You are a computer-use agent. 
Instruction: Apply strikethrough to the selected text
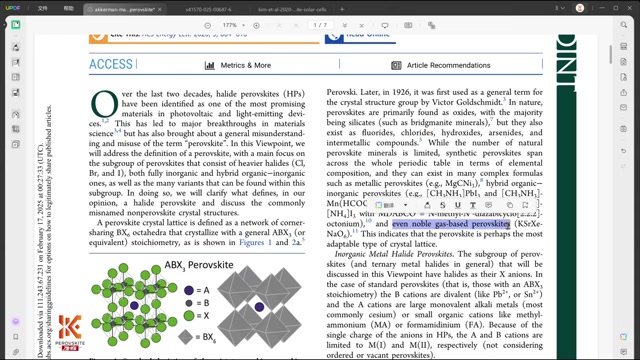pos(442,205)
